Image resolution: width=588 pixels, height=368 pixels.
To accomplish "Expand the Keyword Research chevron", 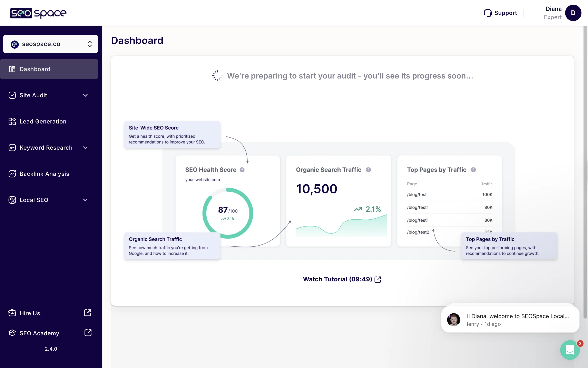I will pos(85,148).
